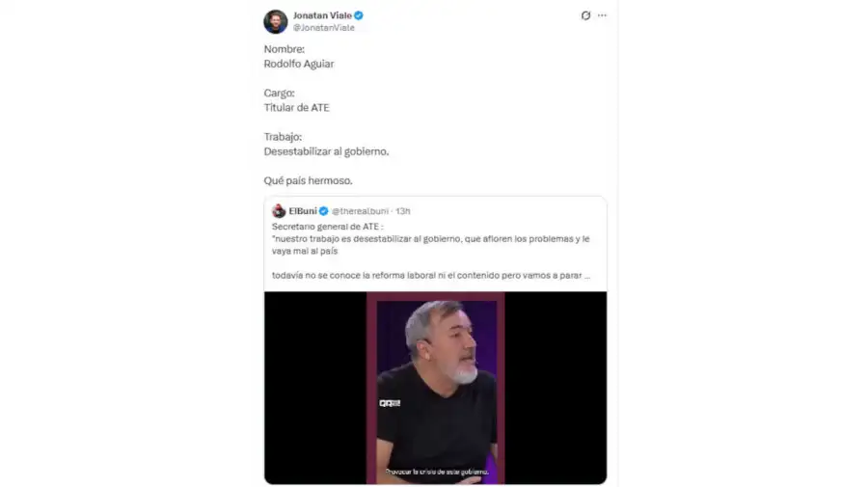Click ElBuni's small profile avatar
868x487 pixels.
279,211
